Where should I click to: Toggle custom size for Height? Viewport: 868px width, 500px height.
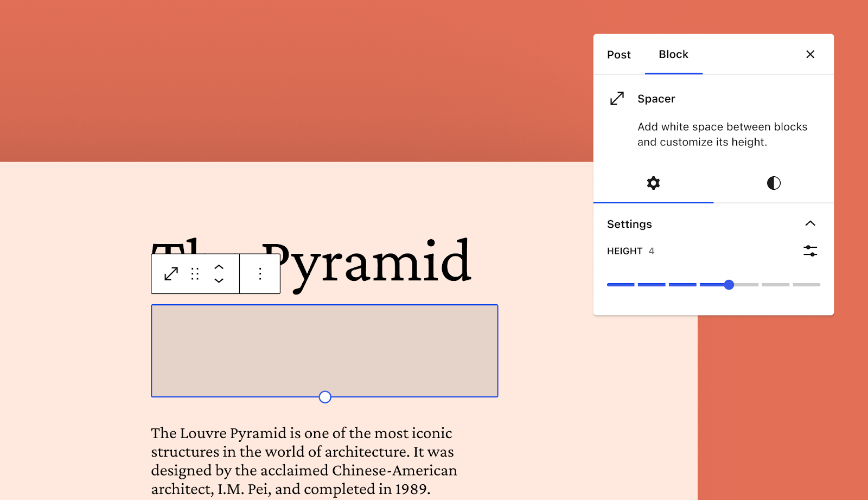tap(810, 251)
